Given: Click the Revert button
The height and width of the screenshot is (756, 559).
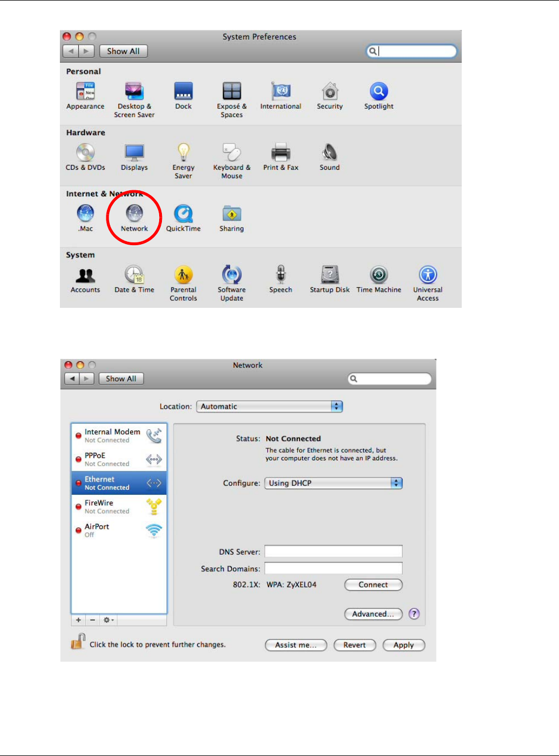Looking at the screenshot, I should tap(355, 645).
